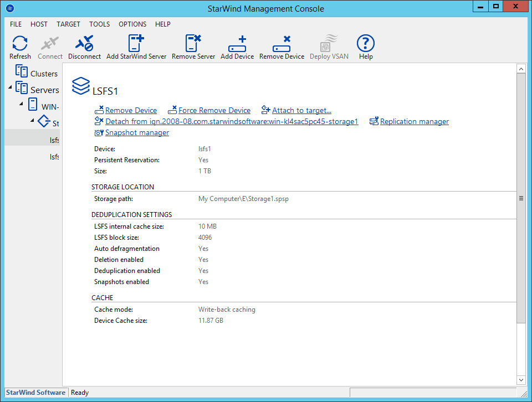Click the Size value 1 TB
Screen dimensions: 532x402
(x=204, y=171)
